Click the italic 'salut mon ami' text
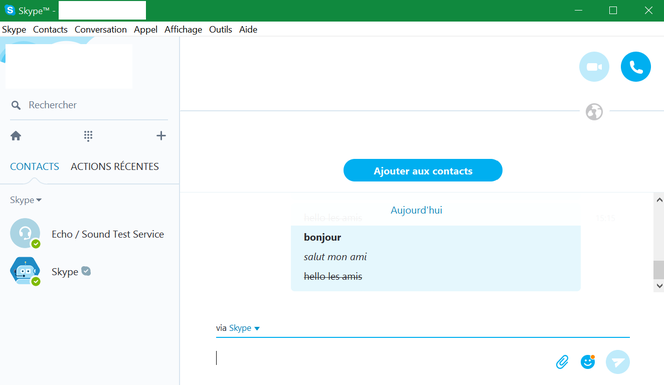This screenshot has width=664, height=385. [335, 257]
